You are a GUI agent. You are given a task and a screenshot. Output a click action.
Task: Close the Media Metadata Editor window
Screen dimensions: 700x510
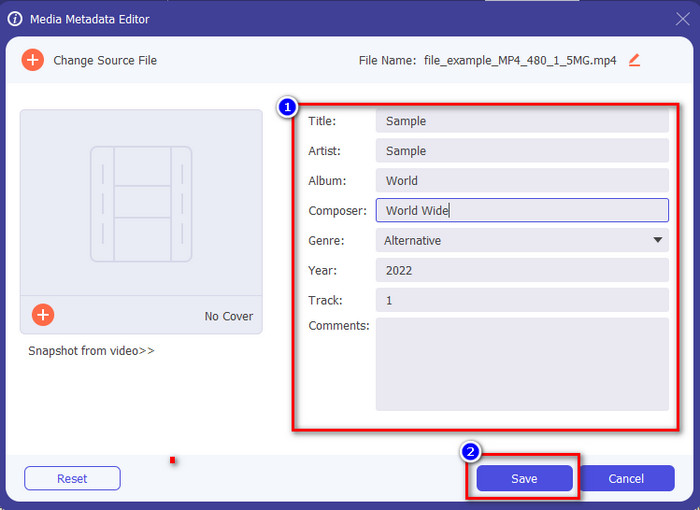(682, 19)
